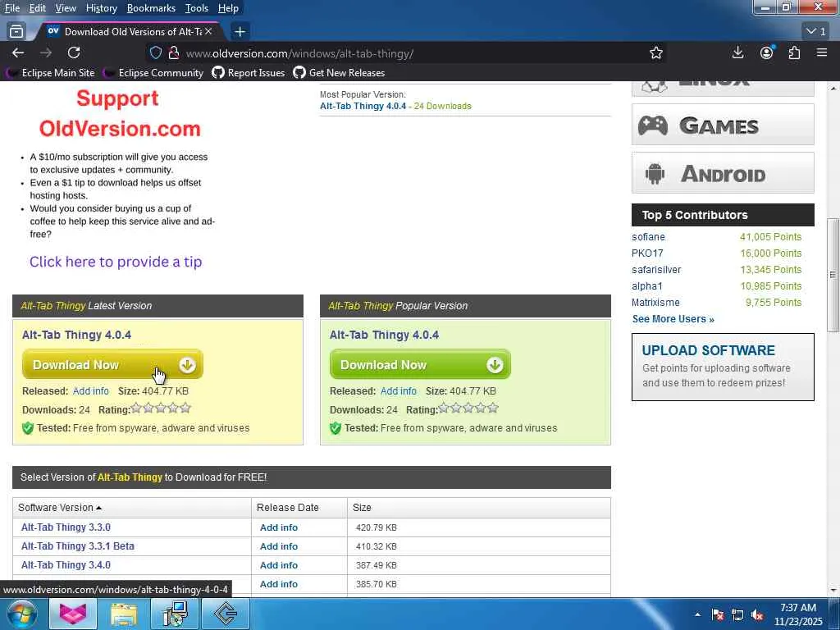Open the application hamburger menu
Viewport: 840px width, 630px height.
pyautogui.click(x=822, y=52)
